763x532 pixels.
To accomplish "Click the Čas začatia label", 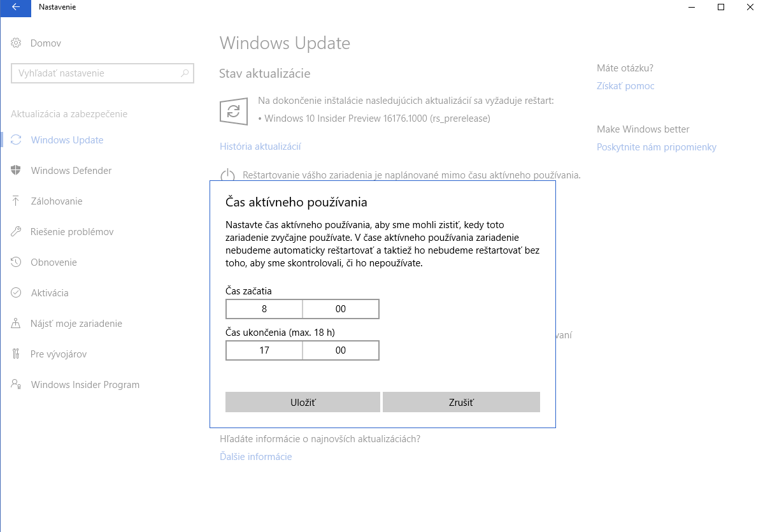I will click(248, 291).
